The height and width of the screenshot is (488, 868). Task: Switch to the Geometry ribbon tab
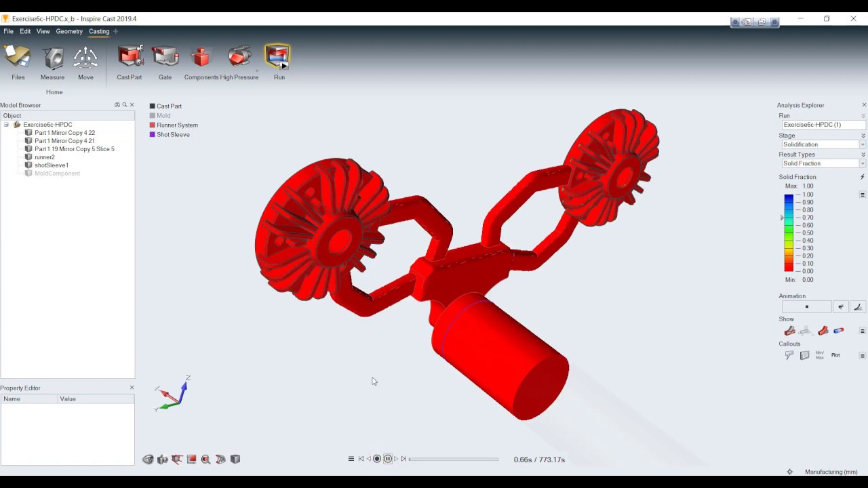point(69,31)
